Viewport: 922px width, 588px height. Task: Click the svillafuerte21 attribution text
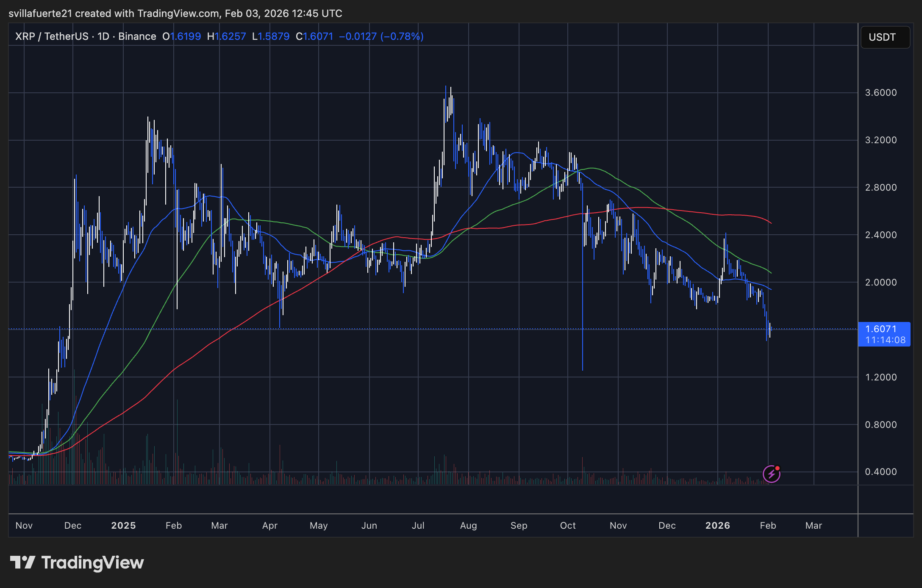[x=40, y=13]
